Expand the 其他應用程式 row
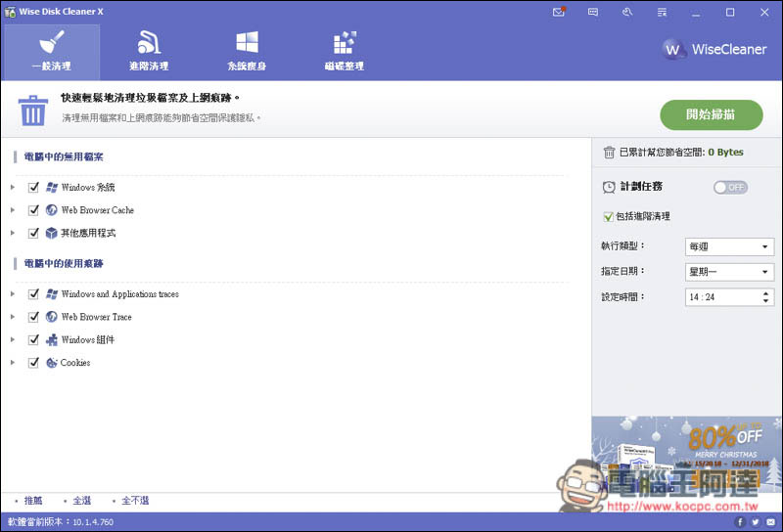 pos(13,233)
